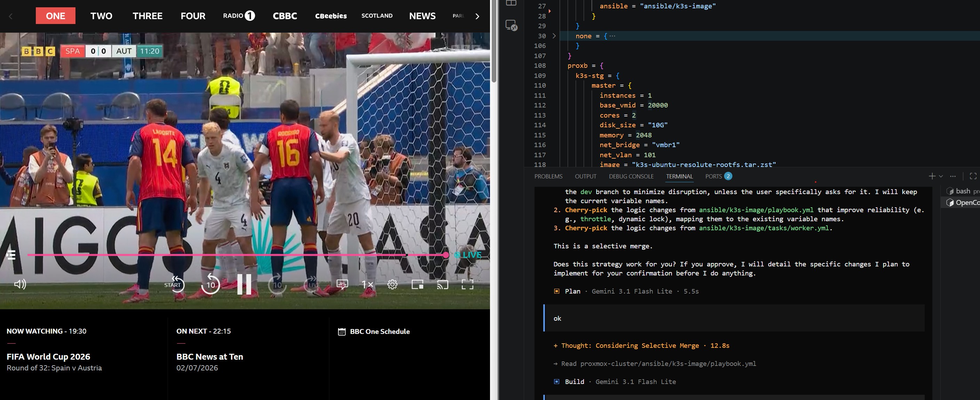Open the BBC Scotland channel
The image size is (980, 400).
(x=377, y=16)
